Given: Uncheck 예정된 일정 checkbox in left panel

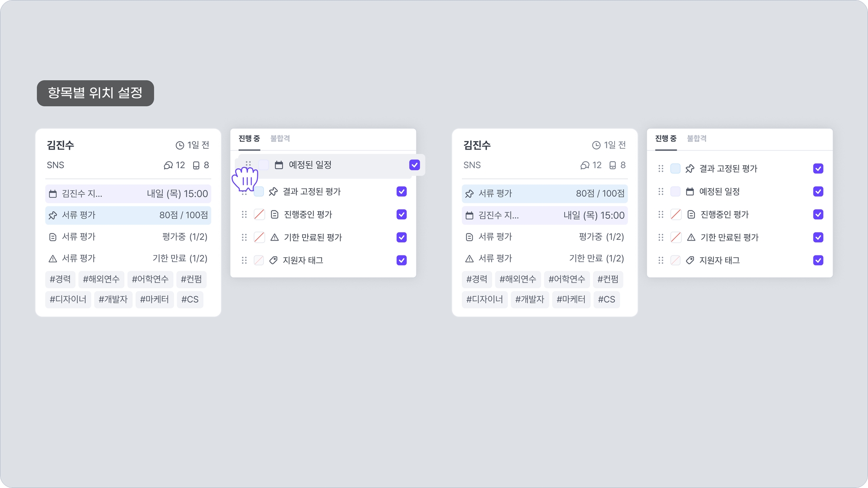Looking at the screenshot, I should pos(414,165).
